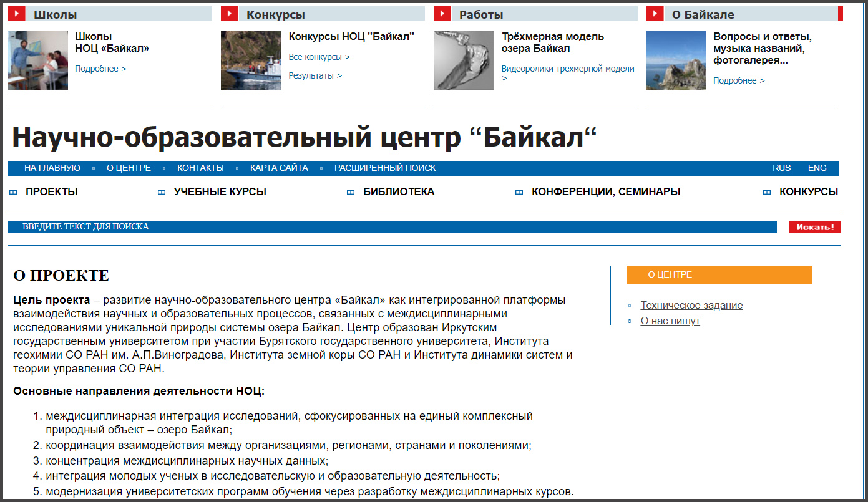Open the УЧЕБНЫЕ КУРСЫ menu item
Screen dimensions: 868x502
220,192
